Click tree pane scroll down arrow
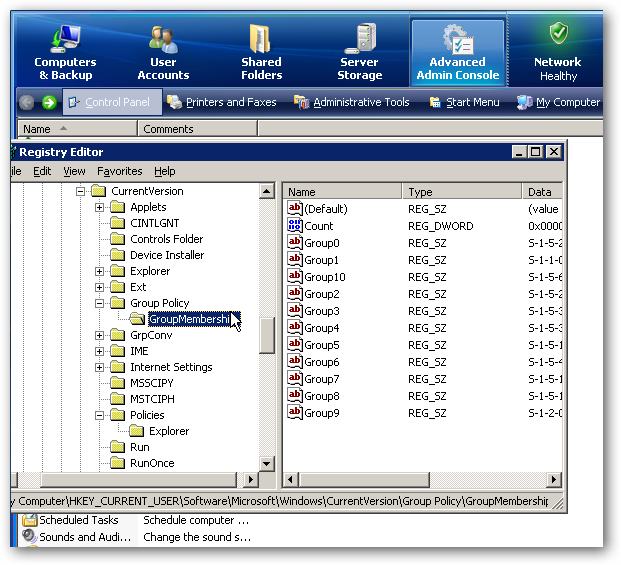Viewport: 621px width, 565px height. [267, 464]
